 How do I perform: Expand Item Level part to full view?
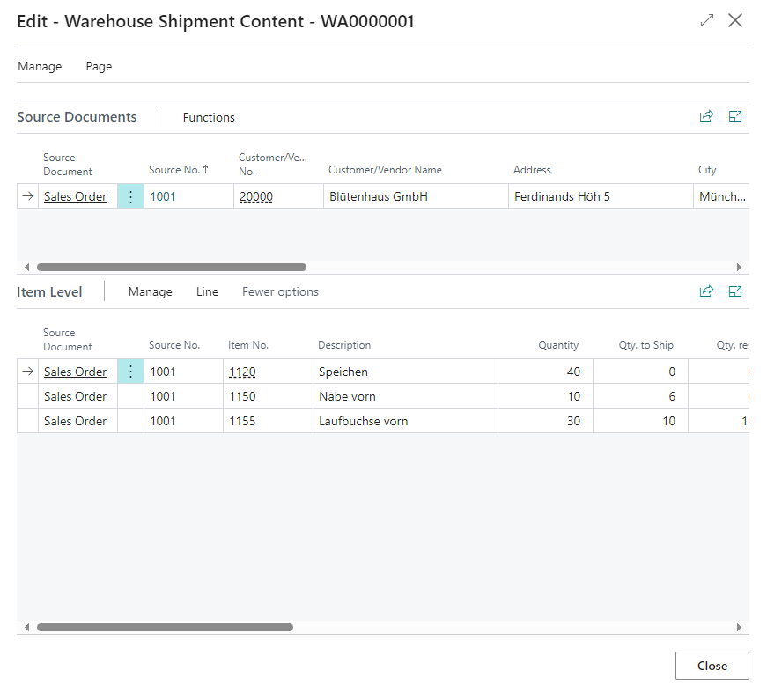click(x=735, y=291)
